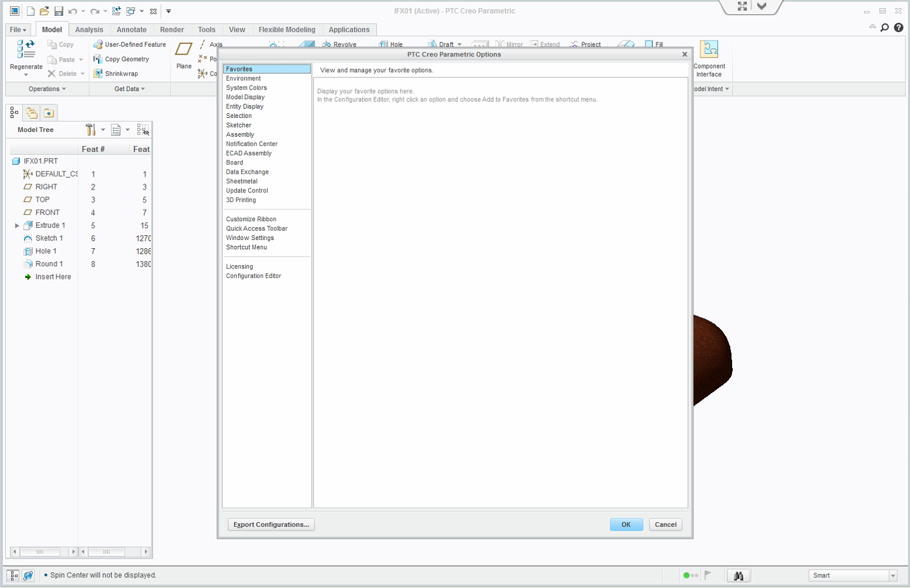
Task: Click the Project tool in ribbon
Action: (x=585, y=45)
